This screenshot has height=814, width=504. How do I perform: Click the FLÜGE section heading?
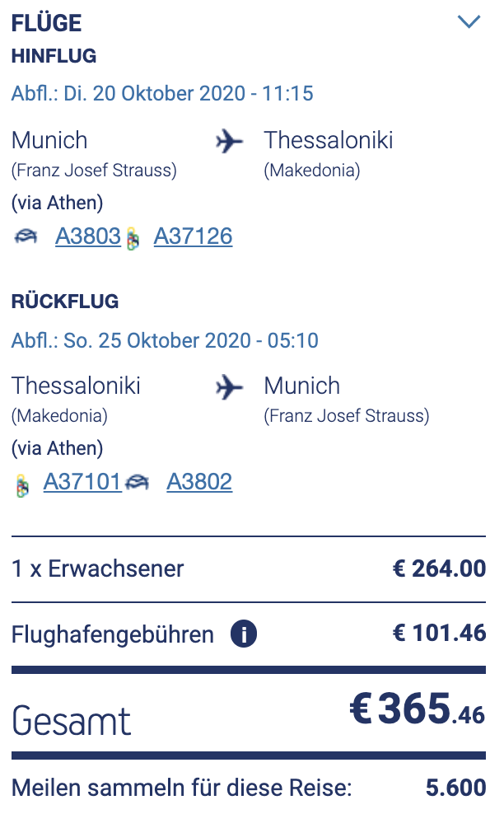click(47, 23)
